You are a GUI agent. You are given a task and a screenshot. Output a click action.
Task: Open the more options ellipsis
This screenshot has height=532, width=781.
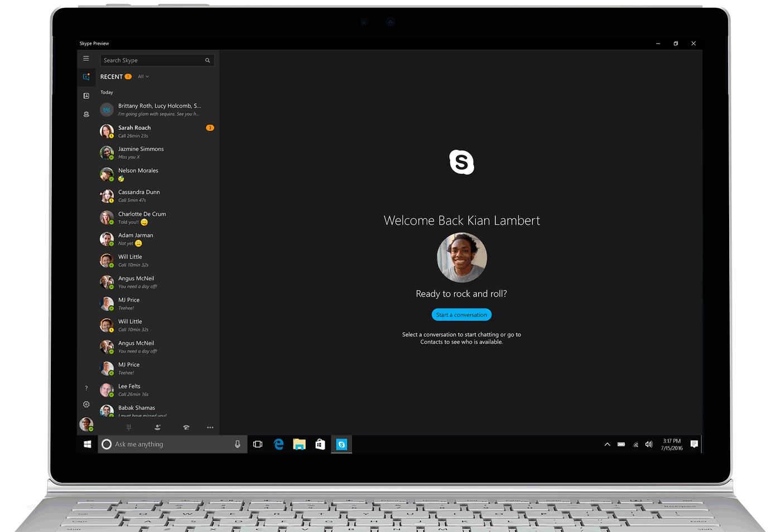(x=210, y=427)
